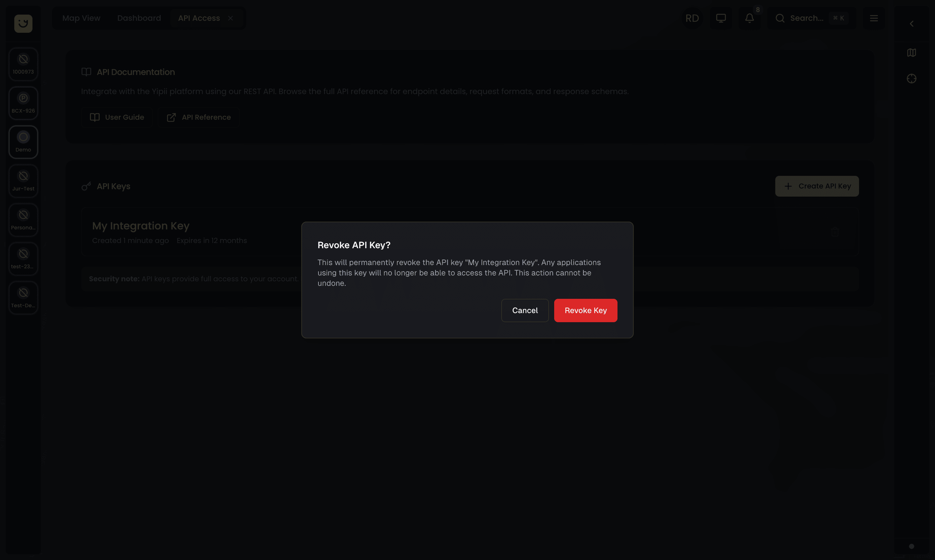The height and width of the screenshot is (560, 935).
Task: Click the My Integration Key name
Action: (x=141, y=226)
